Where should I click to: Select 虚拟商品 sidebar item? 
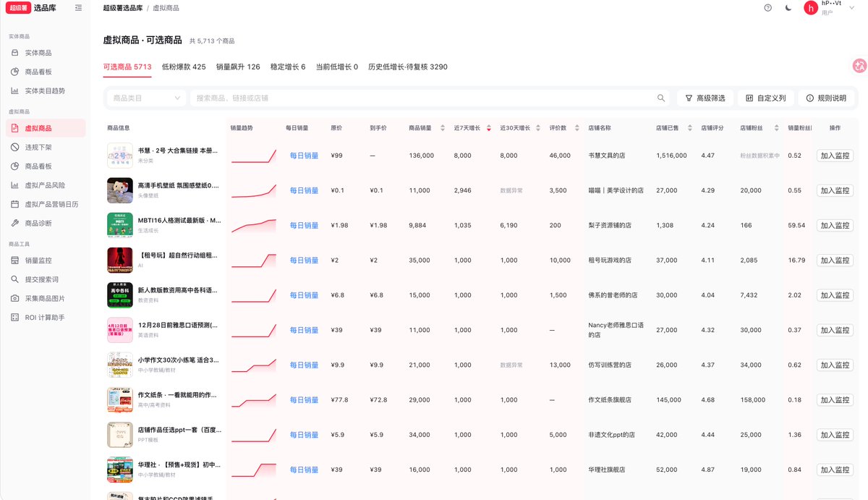(46, 128)
